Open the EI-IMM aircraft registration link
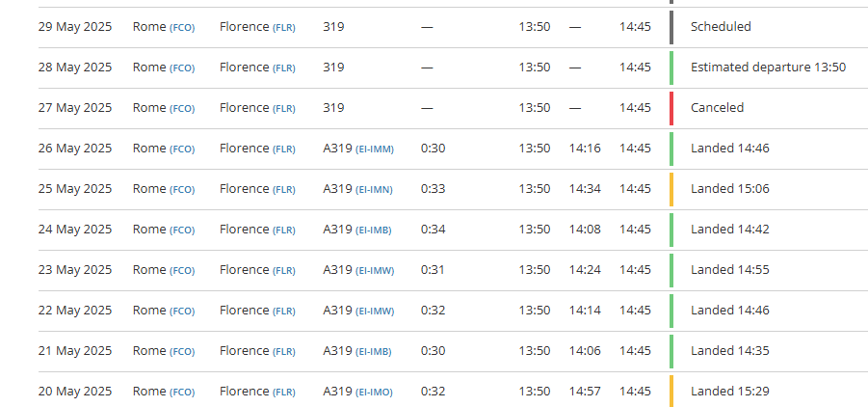868x407 pixels. (x=375, y=149)
